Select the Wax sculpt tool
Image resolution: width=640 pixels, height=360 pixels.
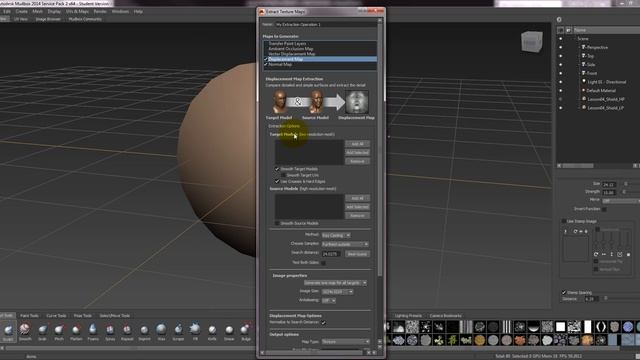161,331
